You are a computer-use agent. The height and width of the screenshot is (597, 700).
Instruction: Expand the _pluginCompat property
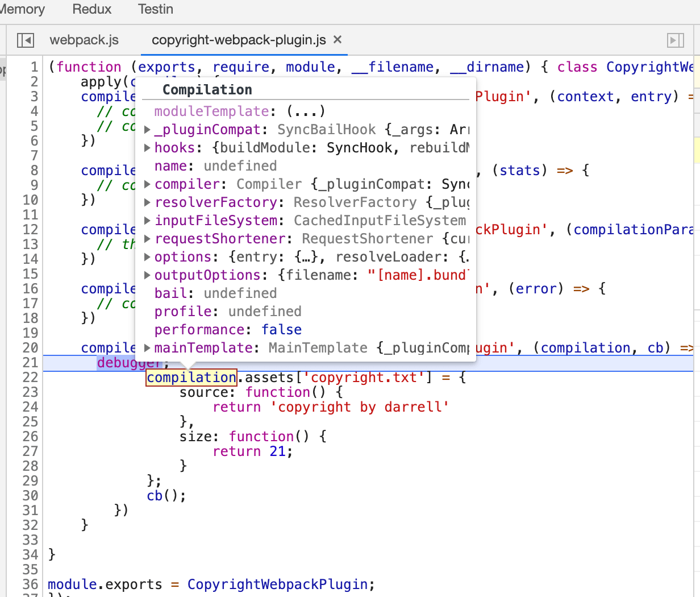coord(147,130)
